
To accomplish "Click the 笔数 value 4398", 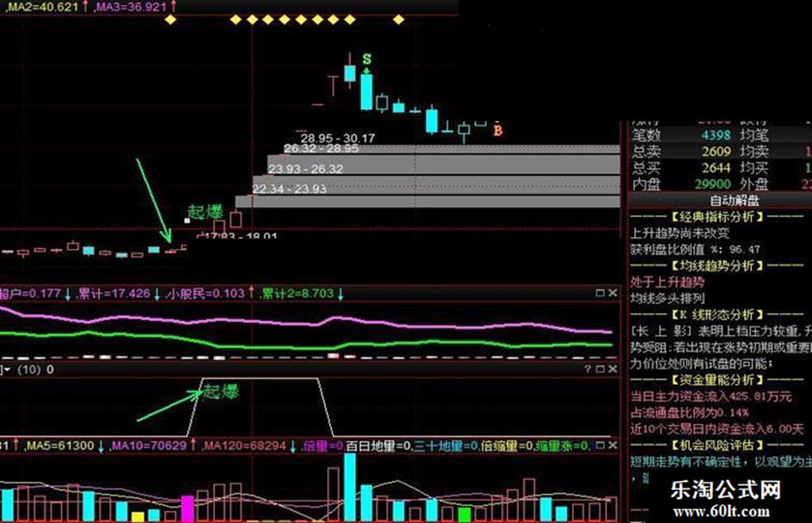I will click(716, 135).
